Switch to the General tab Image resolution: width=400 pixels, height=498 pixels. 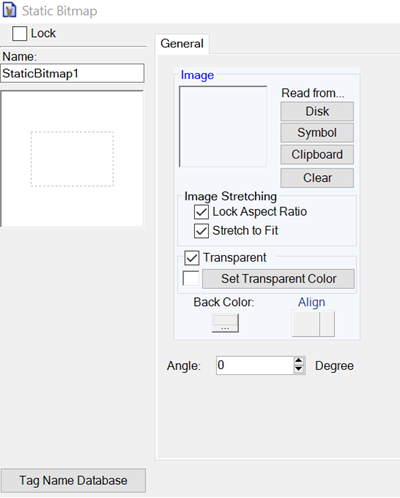[182, 44]
